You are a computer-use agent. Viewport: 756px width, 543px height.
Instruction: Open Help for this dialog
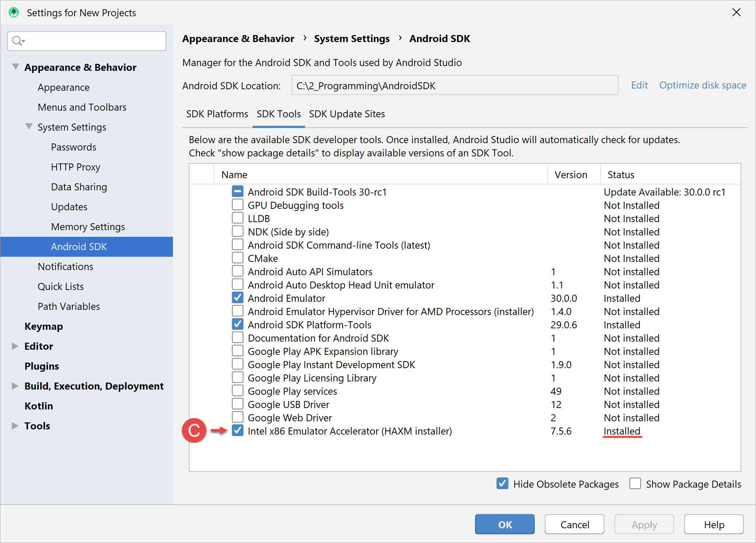[714, 525]
